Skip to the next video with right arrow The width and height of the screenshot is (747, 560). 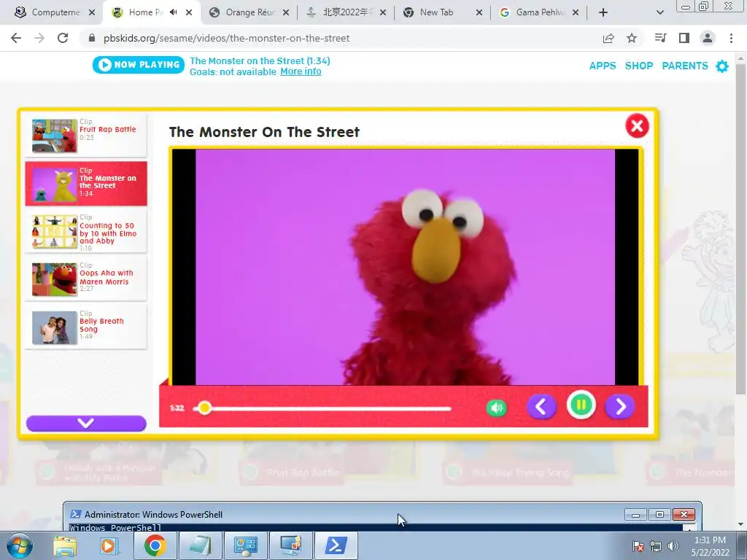[620, 407]
